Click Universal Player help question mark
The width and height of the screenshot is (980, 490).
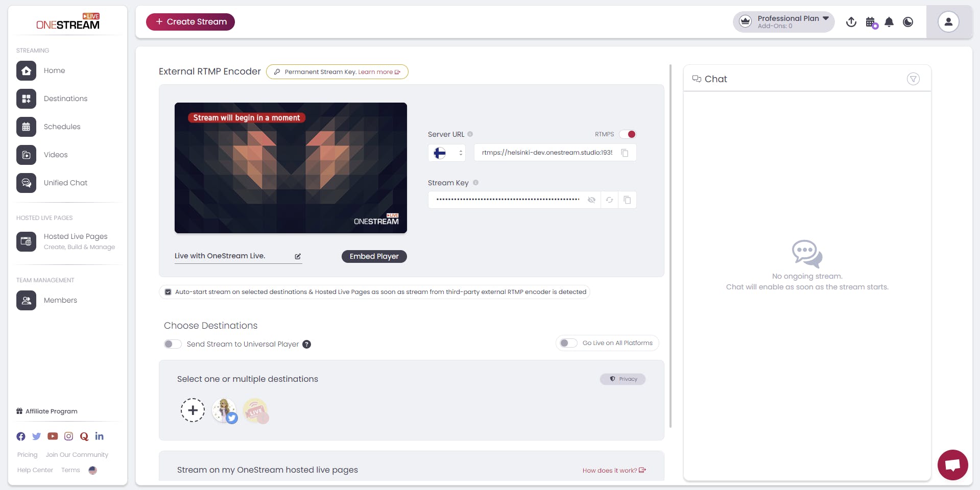(x=306, y=344)
